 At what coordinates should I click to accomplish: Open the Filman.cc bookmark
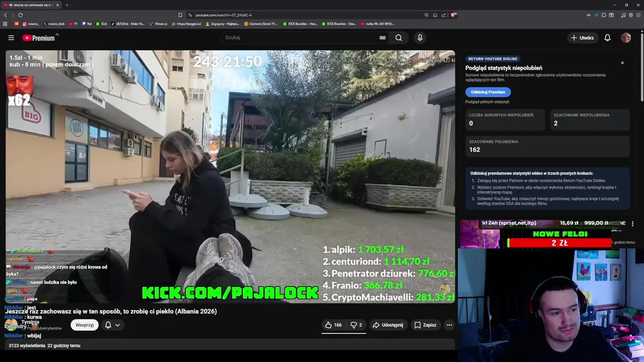click(158, 24)
